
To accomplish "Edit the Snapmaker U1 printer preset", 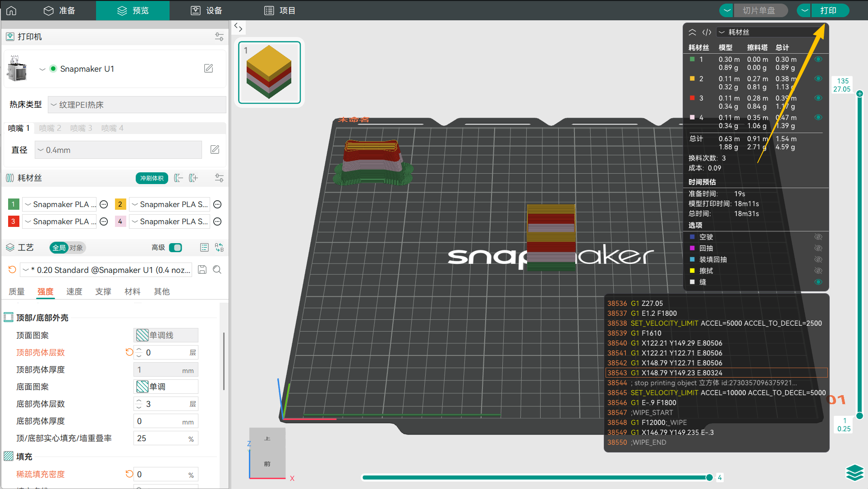I will point(208,69).
